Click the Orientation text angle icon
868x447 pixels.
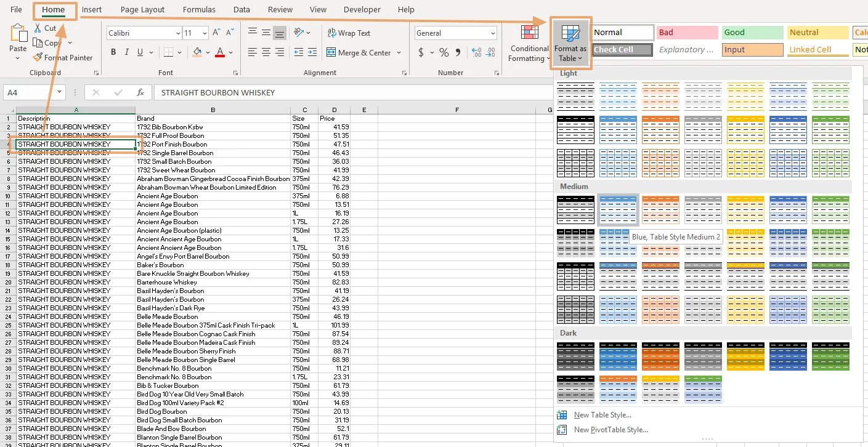click(298, 33)
